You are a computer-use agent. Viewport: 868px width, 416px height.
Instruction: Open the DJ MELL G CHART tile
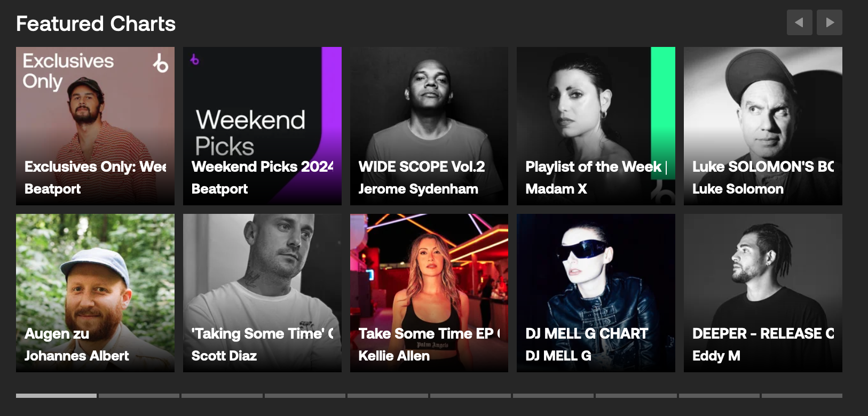[x=596, y=293]
